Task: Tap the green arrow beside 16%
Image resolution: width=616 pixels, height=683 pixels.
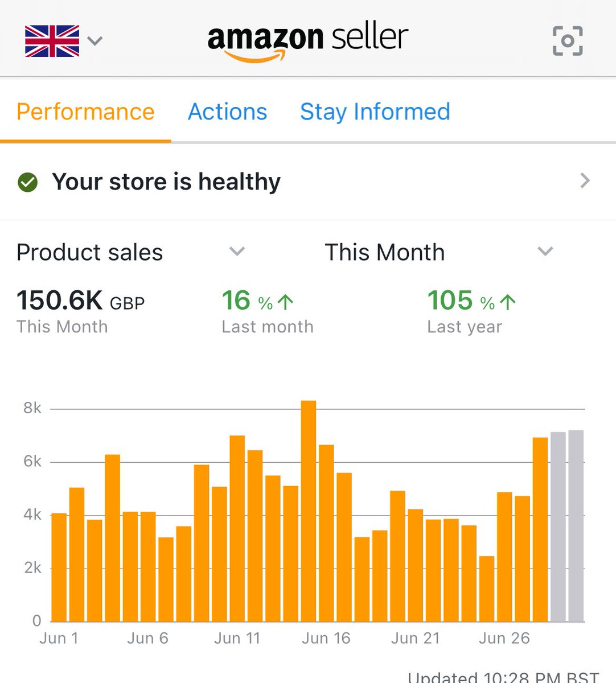Action: coord(285,302)
